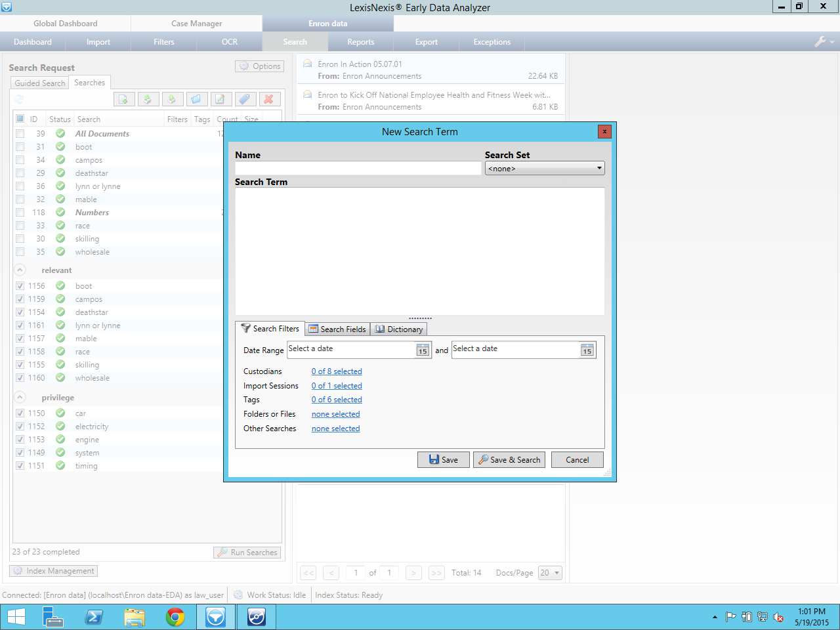Click the muted volume icon in system tray
Screen dimensions: 840x630
coord(778,617)
